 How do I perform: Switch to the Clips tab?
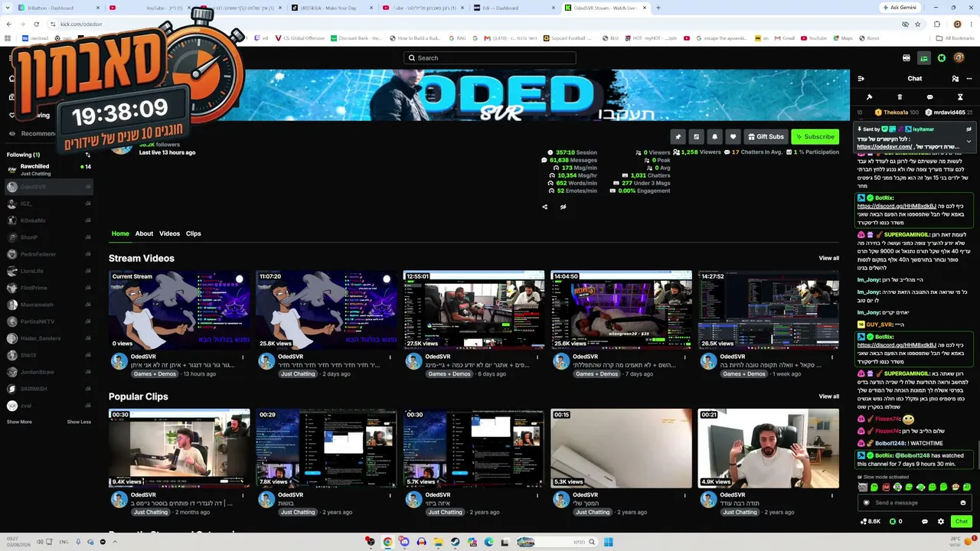193,233
